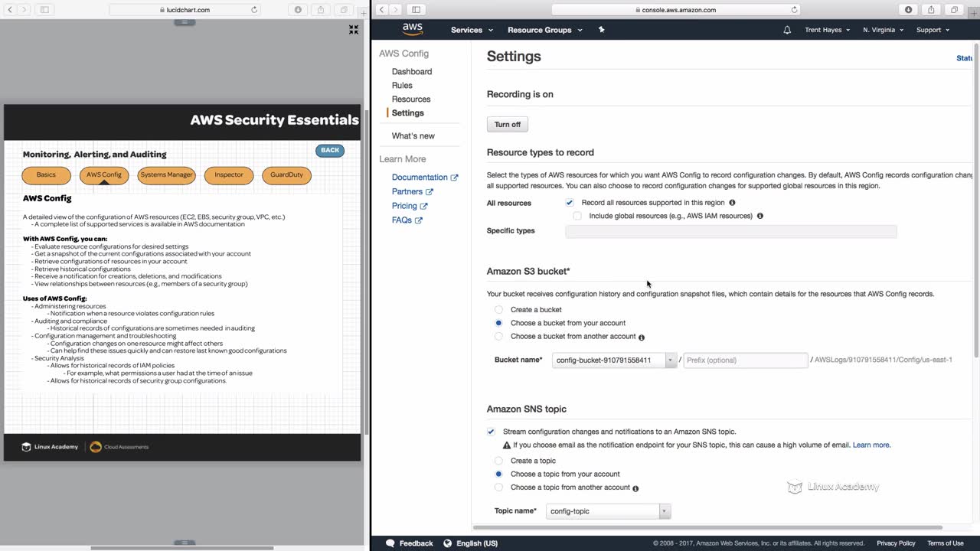The image size is (980, 551).
Task: Click the Specific types input field
Action: pyautogui.click(x=731, y=231)
